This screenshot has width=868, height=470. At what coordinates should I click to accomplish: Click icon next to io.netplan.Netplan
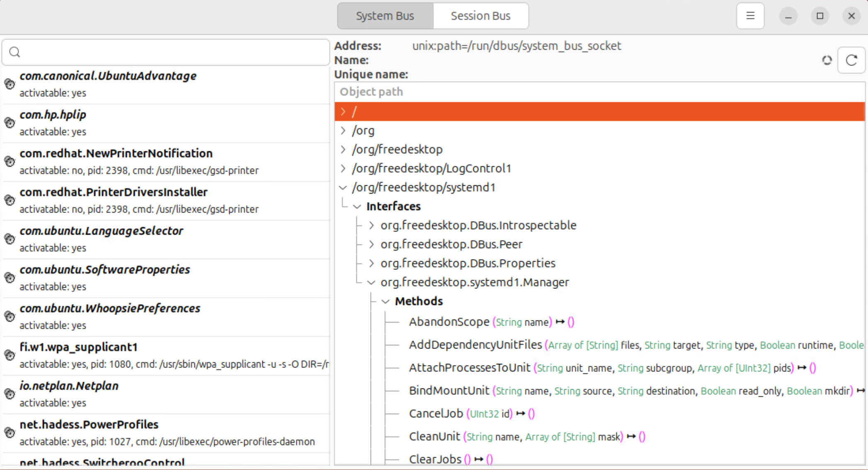pyautogui.click(x=10, y=393)
